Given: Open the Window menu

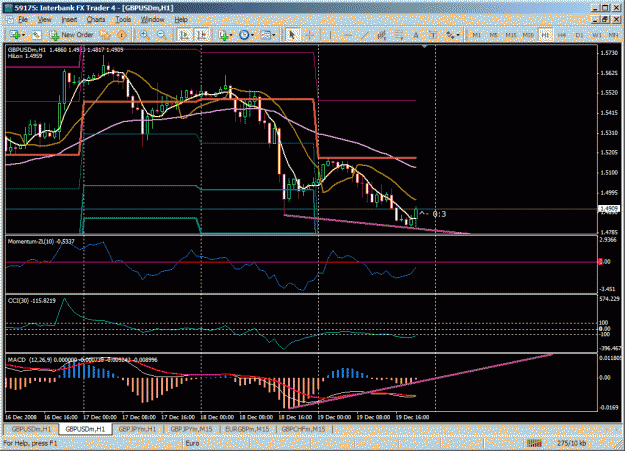Looking at the screenshot, I should tap(152, 20).
